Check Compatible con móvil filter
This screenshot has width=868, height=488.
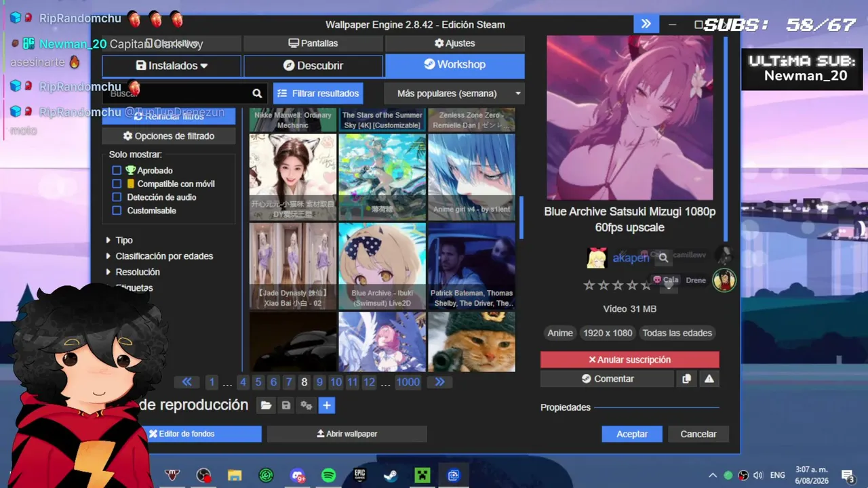coord(117,184)
